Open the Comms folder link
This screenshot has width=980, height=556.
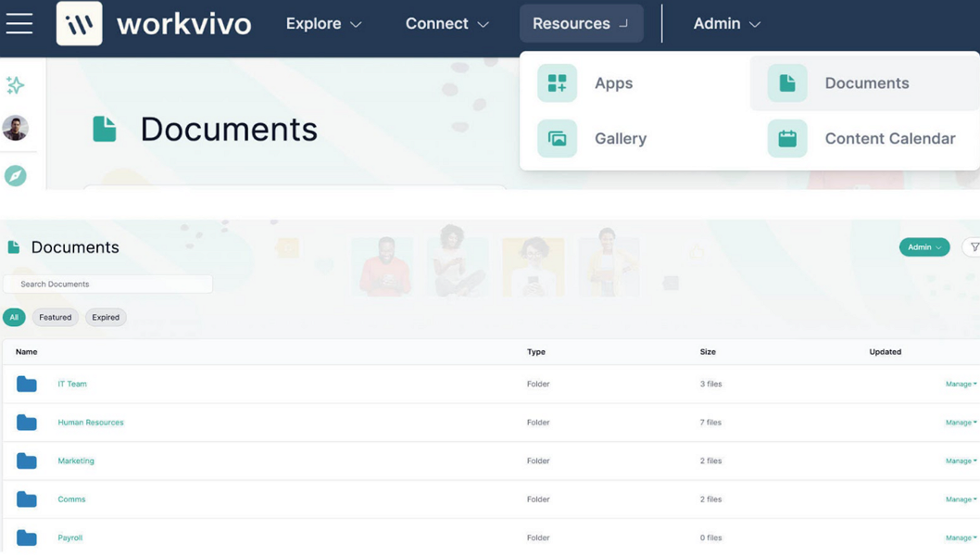(72, 499)
